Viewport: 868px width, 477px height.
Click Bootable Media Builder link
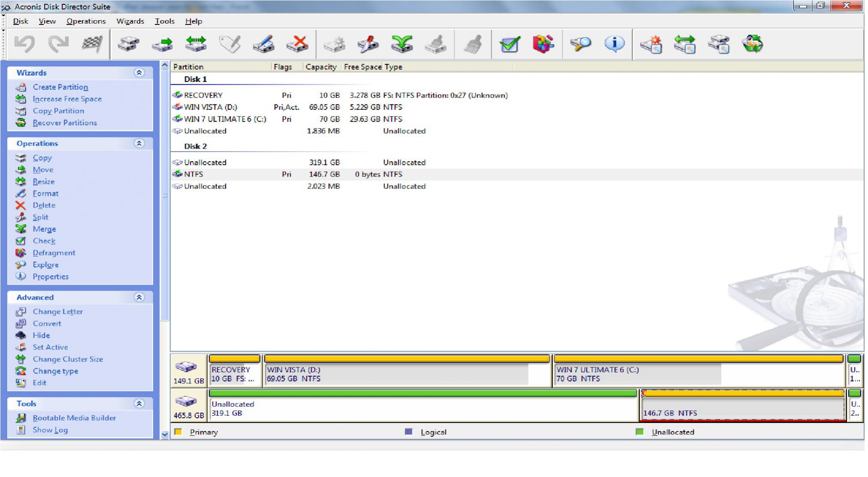pyautogui.click(x=74, y=418)
